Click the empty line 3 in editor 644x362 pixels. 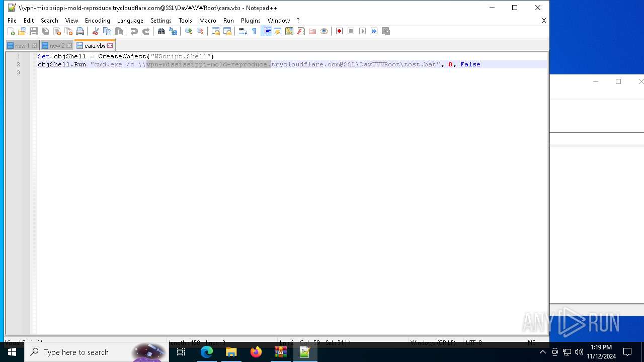coord(292,72)
